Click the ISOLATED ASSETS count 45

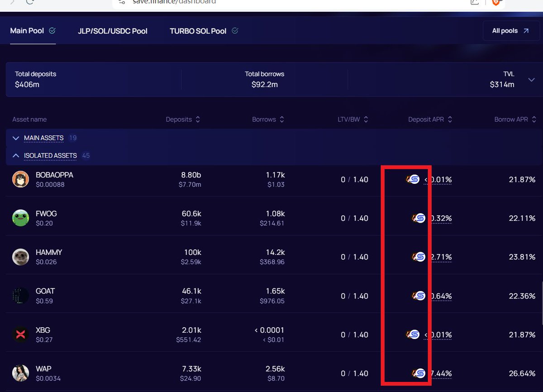click(x=86, y=155)
